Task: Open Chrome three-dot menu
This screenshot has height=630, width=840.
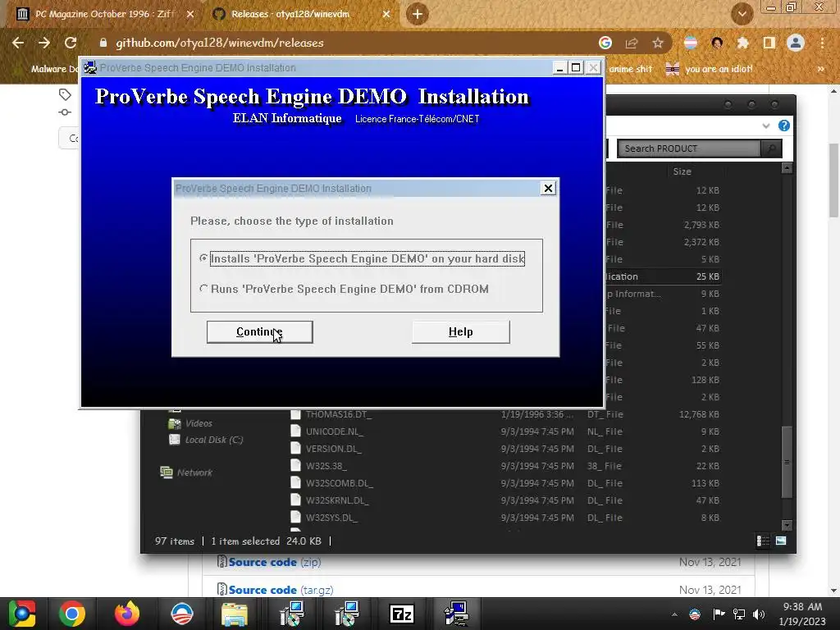Action: [822, 43]
